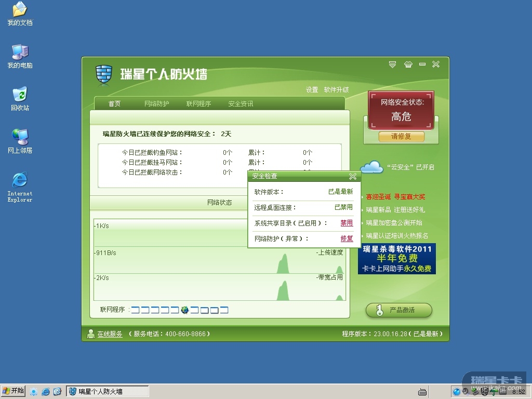The image size is (532, 399).
Task: Click the 带宽占用 graph label
Action: coord(329,277)
